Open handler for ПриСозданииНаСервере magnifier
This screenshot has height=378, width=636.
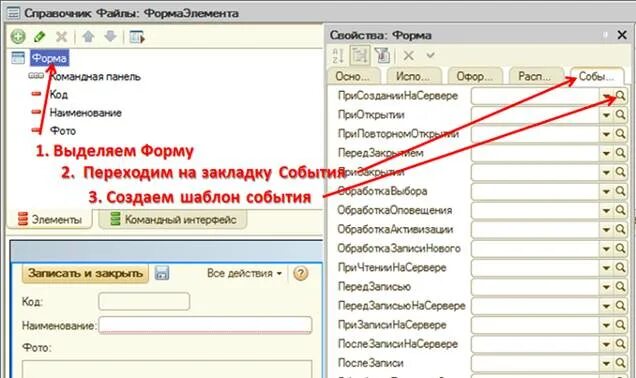[620, 96]
